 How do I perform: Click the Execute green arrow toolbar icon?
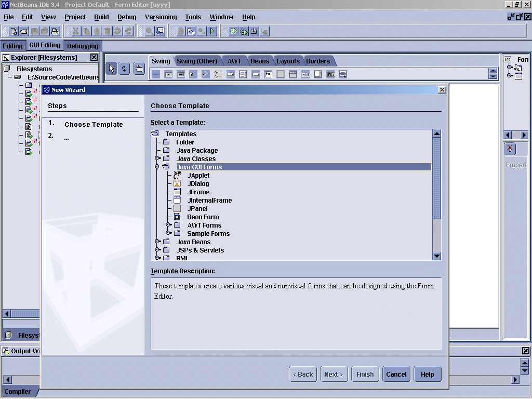(x=212, y=32)
